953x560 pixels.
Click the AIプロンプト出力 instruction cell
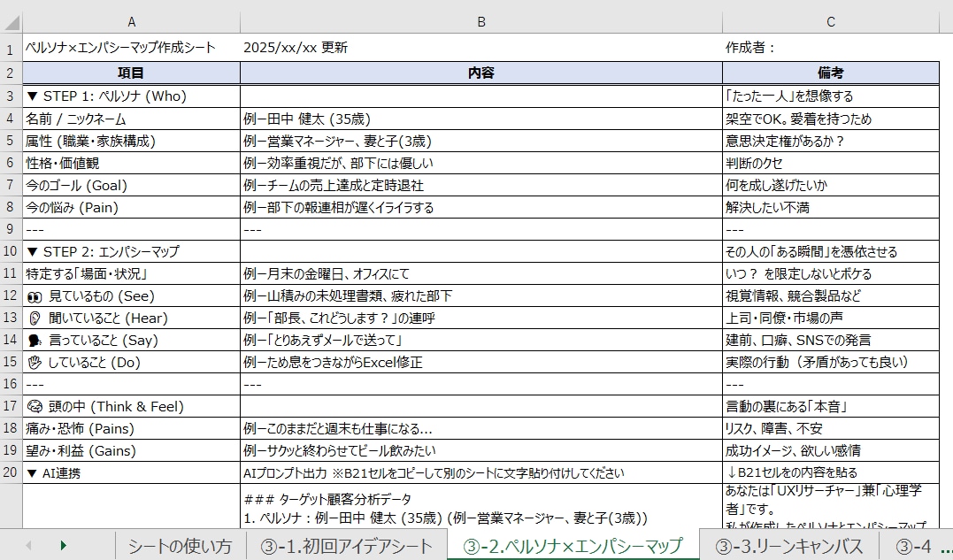(480, 472)
